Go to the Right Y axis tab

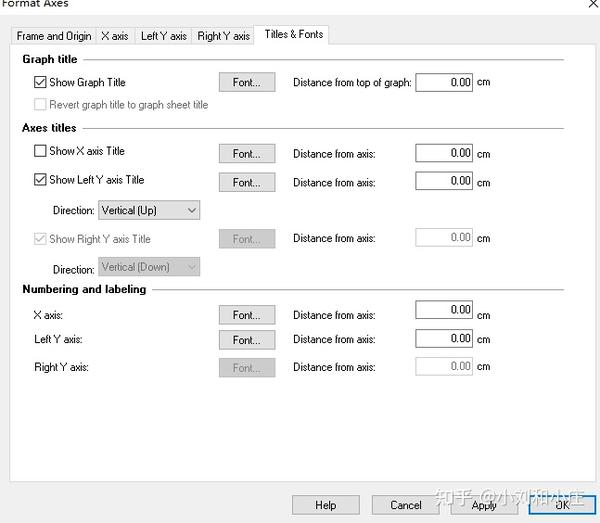[223, 36]
